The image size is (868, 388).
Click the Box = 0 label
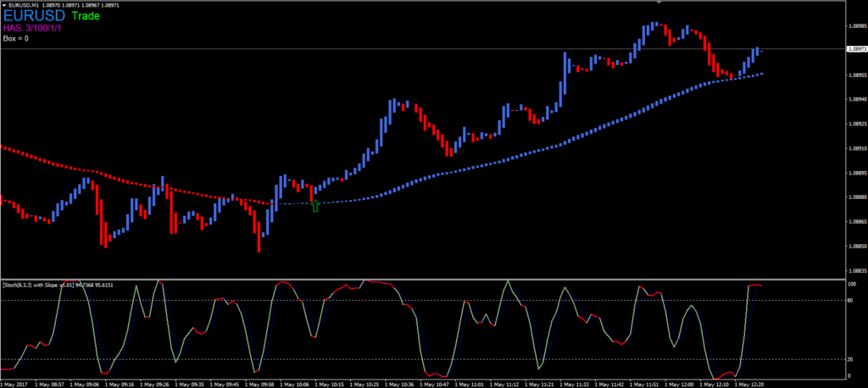coord(16,38)
